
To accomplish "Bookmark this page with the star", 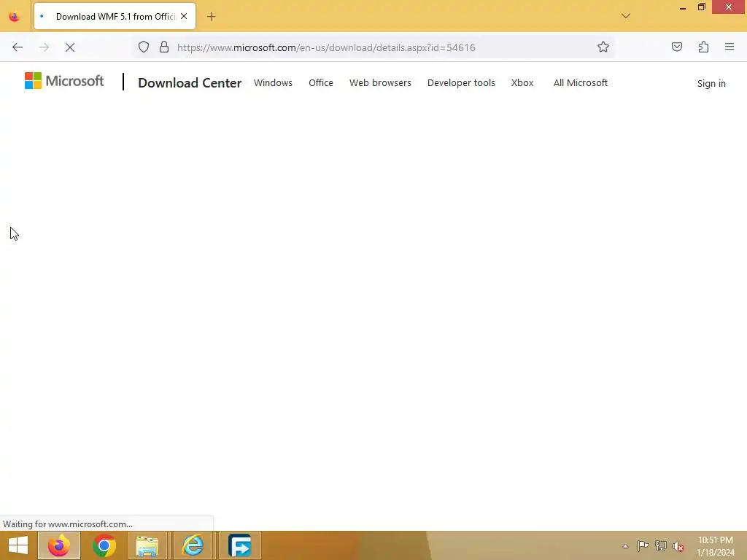I will (x=603, y=47).
